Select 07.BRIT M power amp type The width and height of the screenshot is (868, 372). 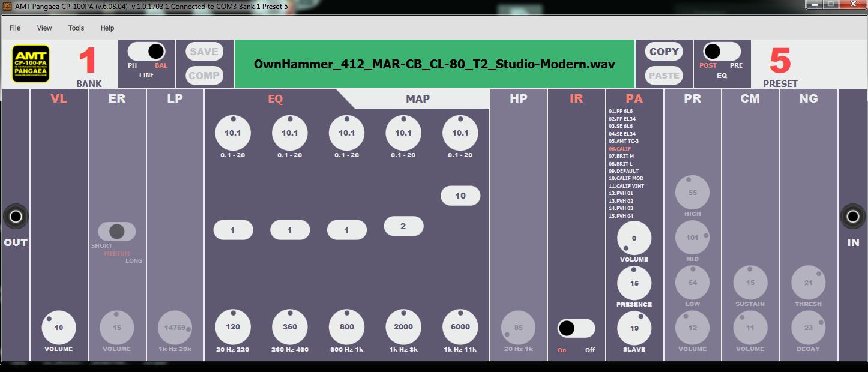click(x=621, y=156)
